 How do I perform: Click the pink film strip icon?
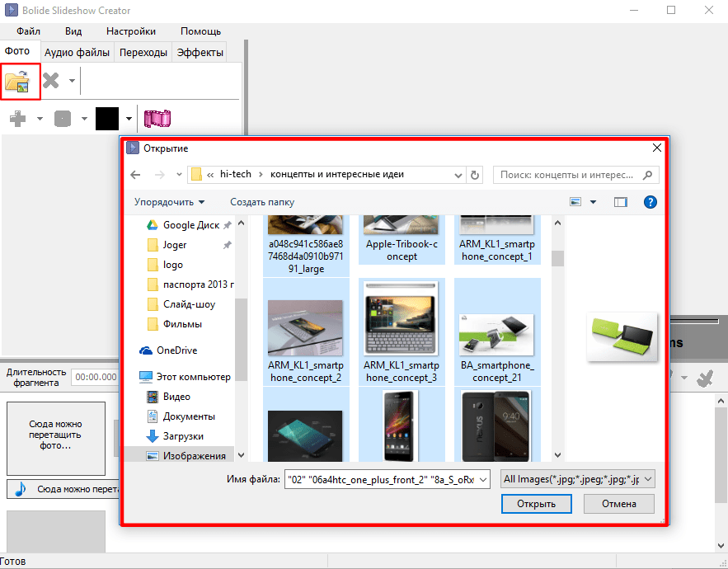point(157,119)
